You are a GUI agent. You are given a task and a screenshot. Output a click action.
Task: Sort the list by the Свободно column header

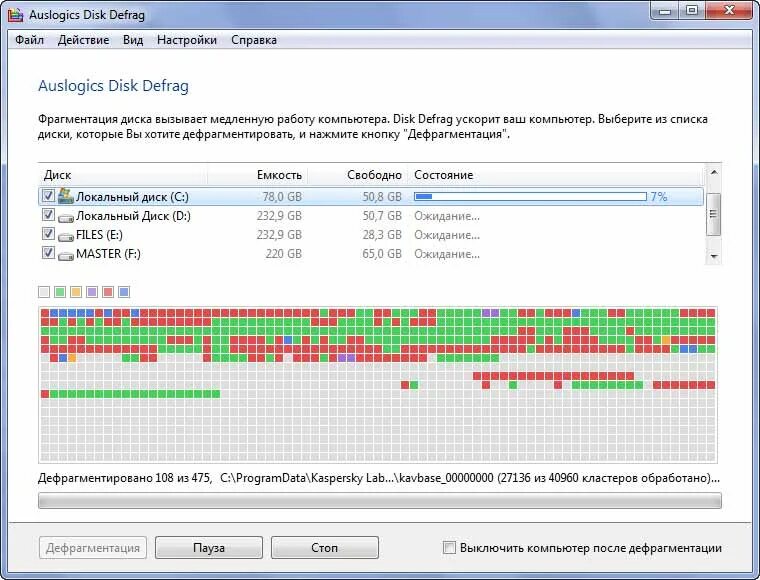pyautogui.click(x=358, y=175)
